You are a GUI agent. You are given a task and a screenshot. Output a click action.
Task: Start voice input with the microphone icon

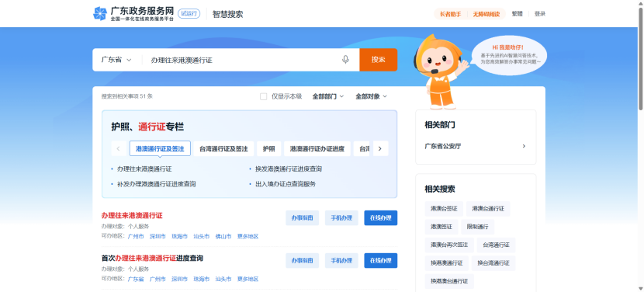point(345,60)
